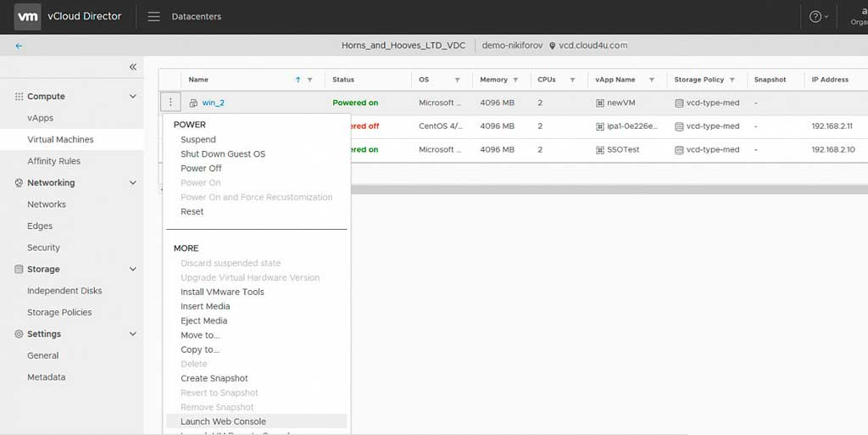This screenshot has height=435, width=868.
Task: Collapse the Settings section
Action: (133, 334)
